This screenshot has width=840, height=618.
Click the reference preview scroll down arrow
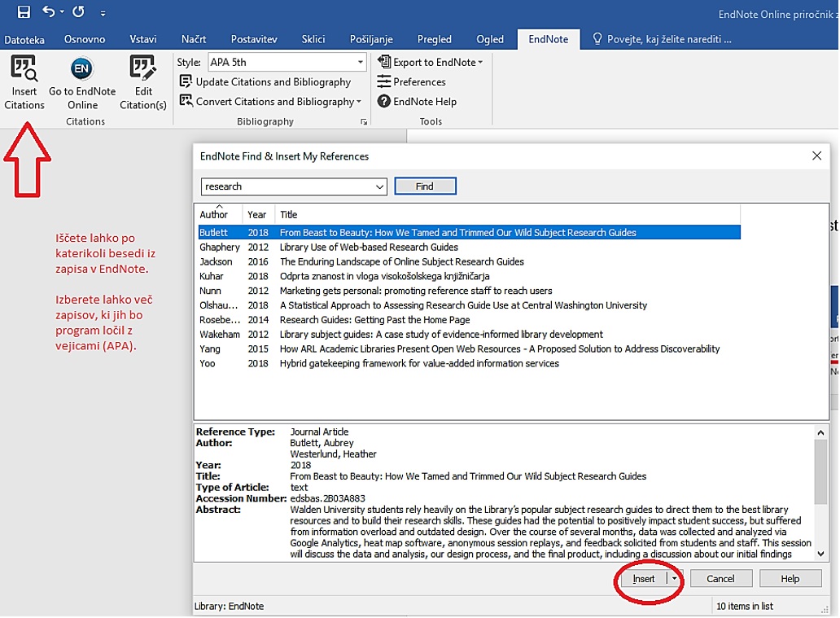820,554
